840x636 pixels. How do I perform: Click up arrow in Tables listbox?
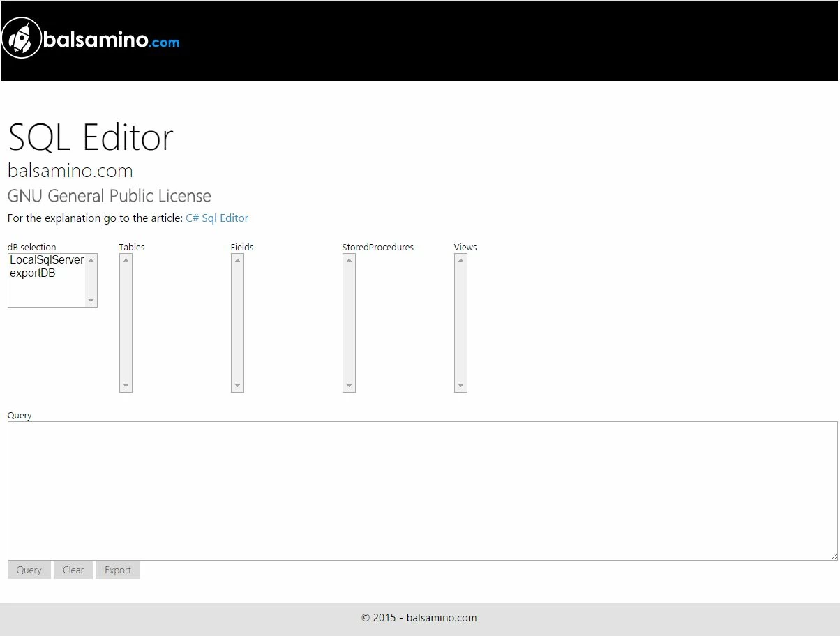click(x=126, y=260)
